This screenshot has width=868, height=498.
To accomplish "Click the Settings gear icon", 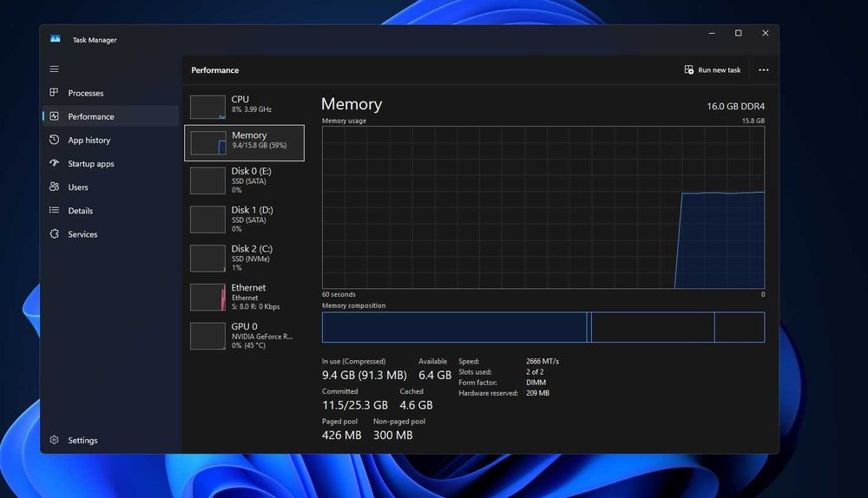I will [x=54, y=440].
